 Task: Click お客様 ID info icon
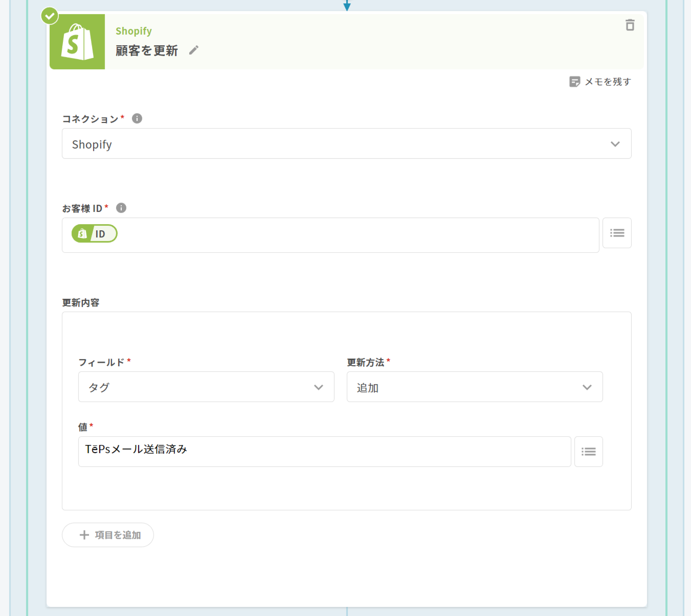[121, 208]
